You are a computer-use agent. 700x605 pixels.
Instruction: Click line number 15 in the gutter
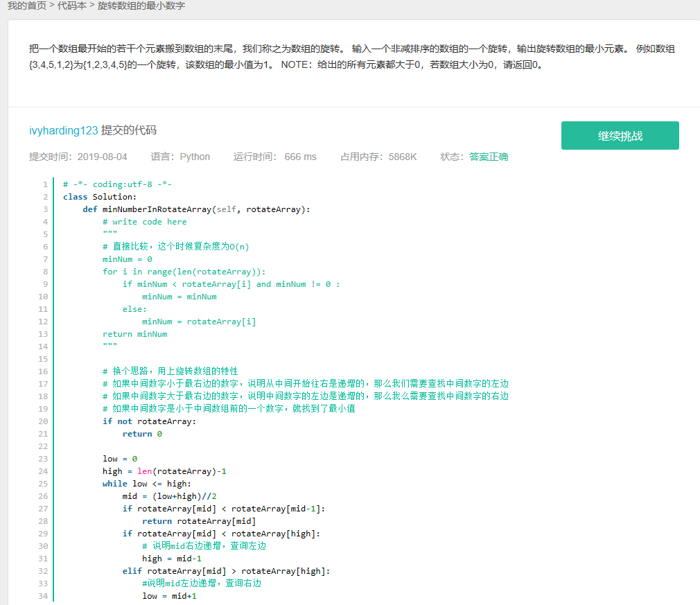pyautogui.click(x=43, y=359)
